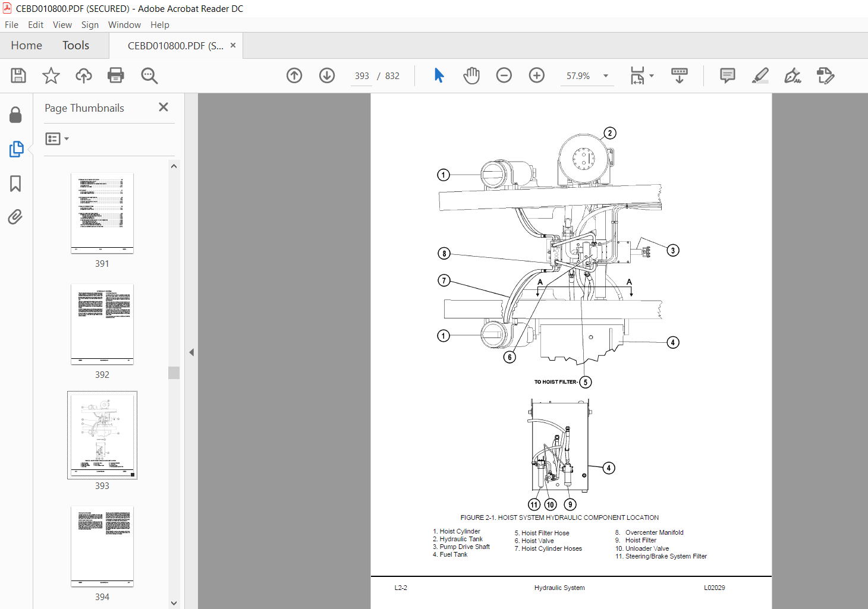Switch to the Tools tab
The image size is (868, 609).
point(76,45)
